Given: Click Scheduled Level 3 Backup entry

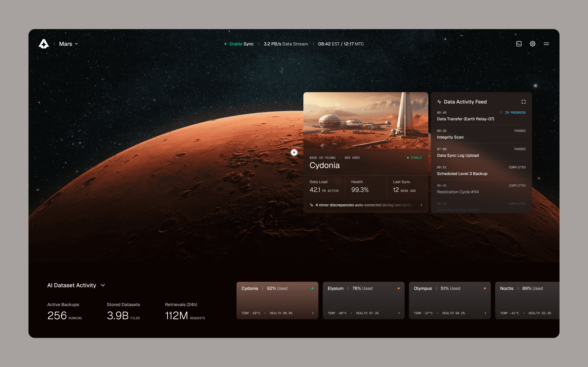Looking at the screenshot, I should click(x=462, y=174).
